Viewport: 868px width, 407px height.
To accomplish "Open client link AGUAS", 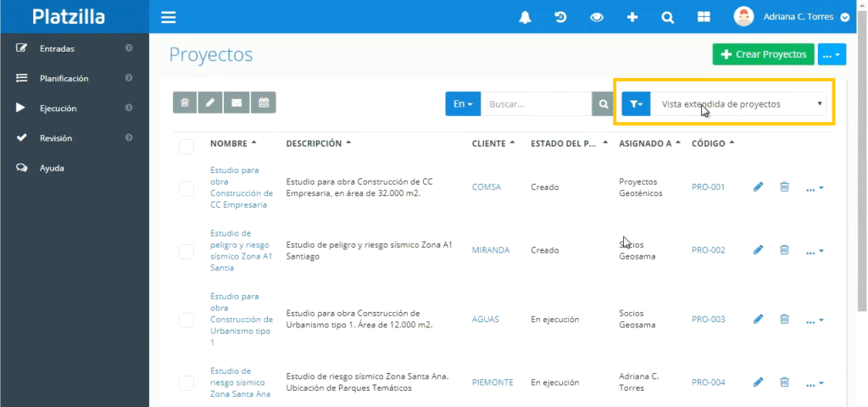I will 486,320.
